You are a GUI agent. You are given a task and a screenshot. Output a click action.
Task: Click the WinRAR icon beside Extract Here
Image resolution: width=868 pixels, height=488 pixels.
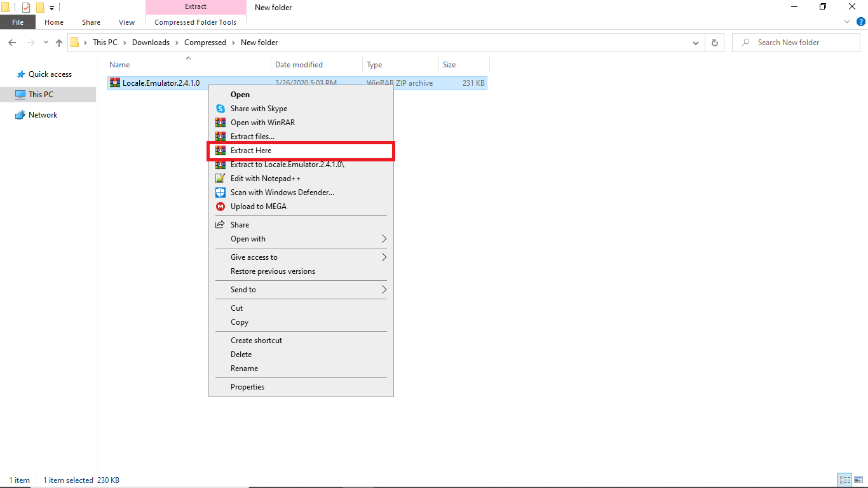220,151
